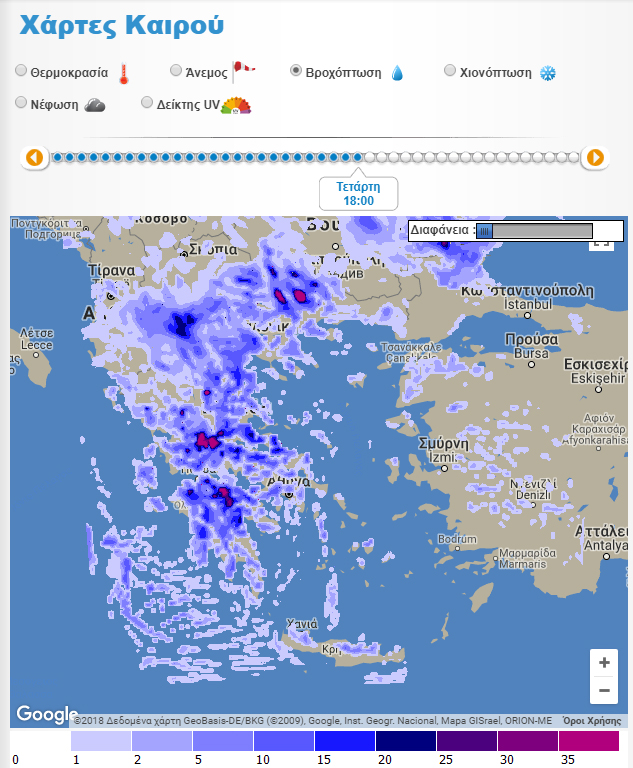Click the snowflake icon next to Χιονόπτωση
The height and width of the screenshot is (768, 633).
click(x=548, y=73)
